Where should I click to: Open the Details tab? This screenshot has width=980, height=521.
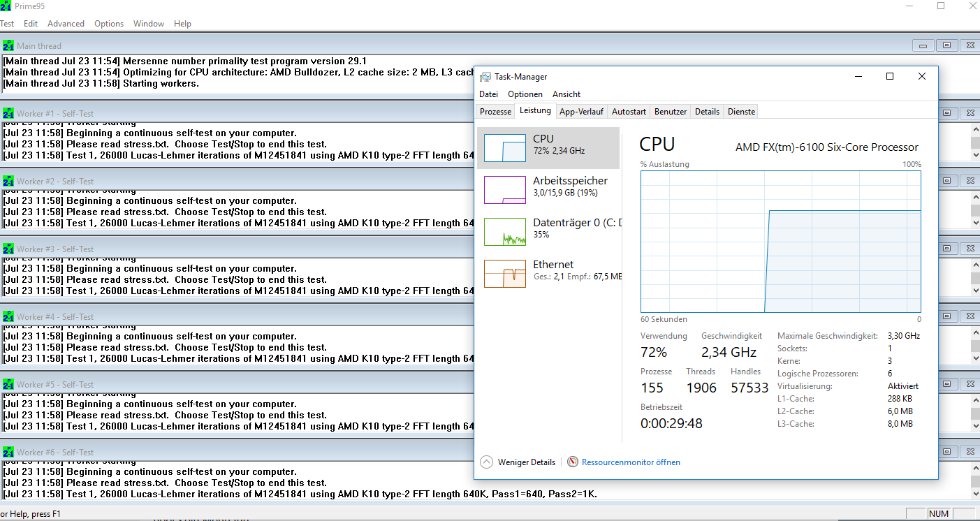point(707,112)
